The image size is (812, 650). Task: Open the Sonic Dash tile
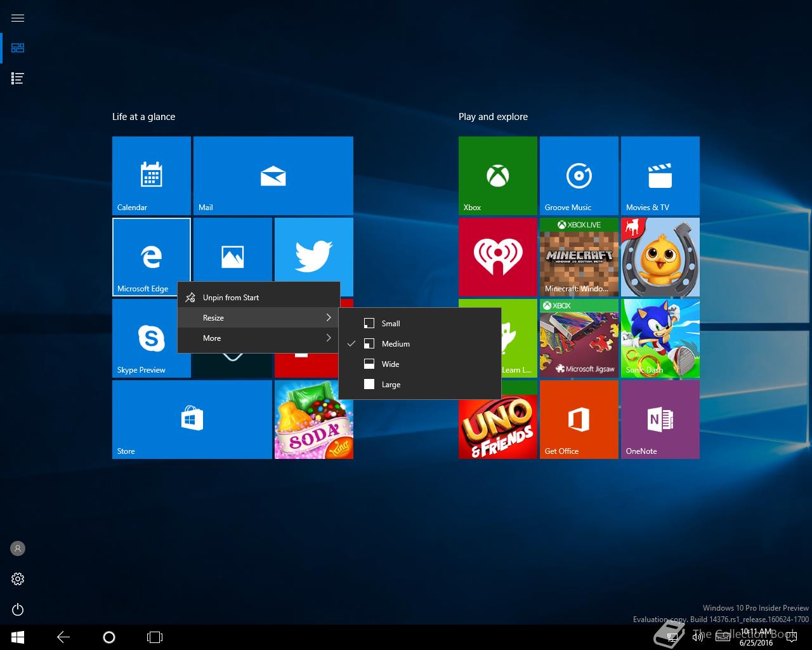pyautogui.click(x=660, y=338)
